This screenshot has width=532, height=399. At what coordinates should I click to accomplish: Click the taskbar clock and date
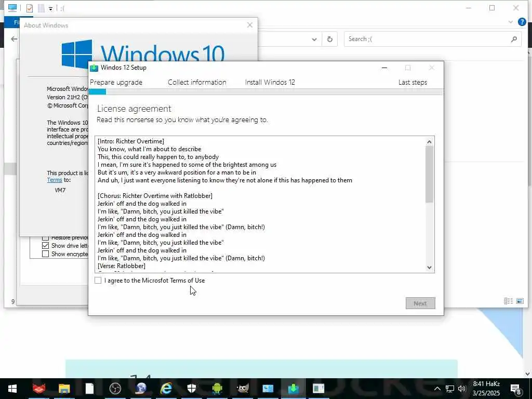tap(486, 389)
